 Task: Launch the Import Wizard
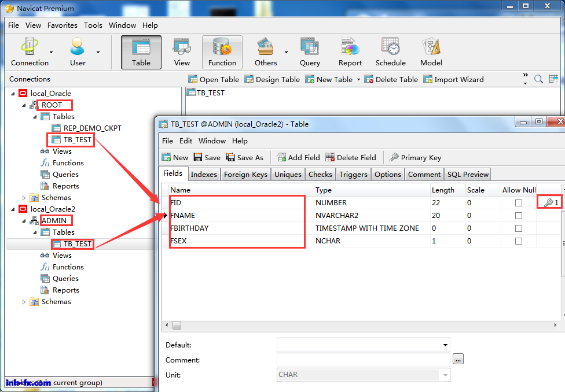454,80
